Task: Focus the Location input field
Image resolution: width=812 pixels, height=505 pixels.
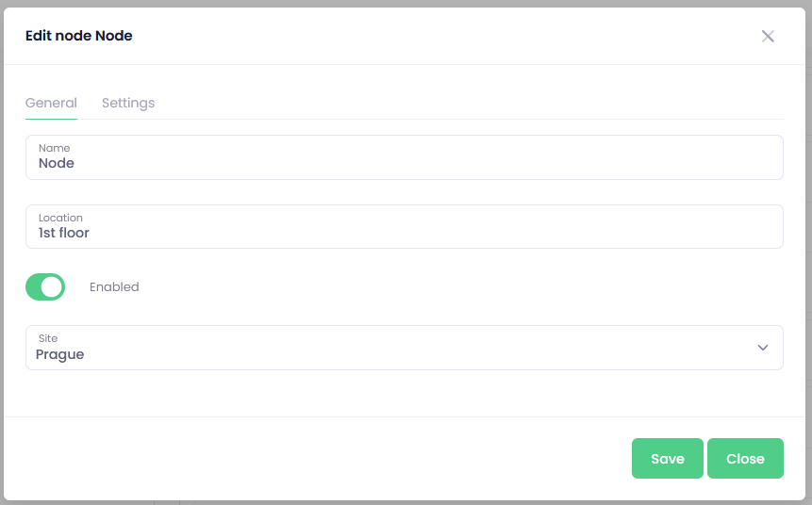Action: (404, 227)
